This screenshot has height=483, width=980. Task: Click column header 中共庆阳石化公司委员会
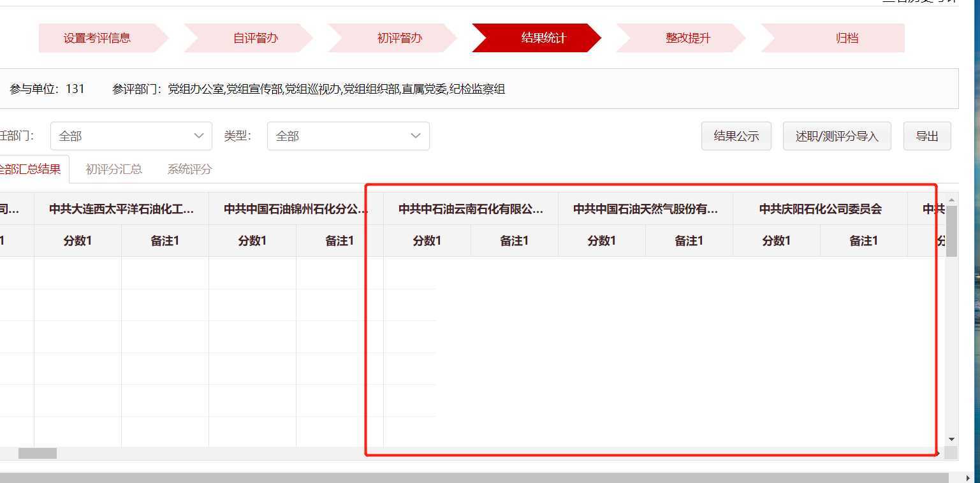click(x=820, y=209)
